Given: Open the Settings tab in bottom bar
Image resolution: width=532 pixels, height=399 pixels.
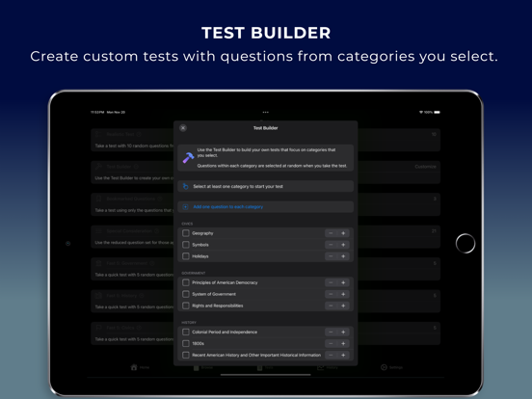Looking at the screenshot, I should [391, 367].
